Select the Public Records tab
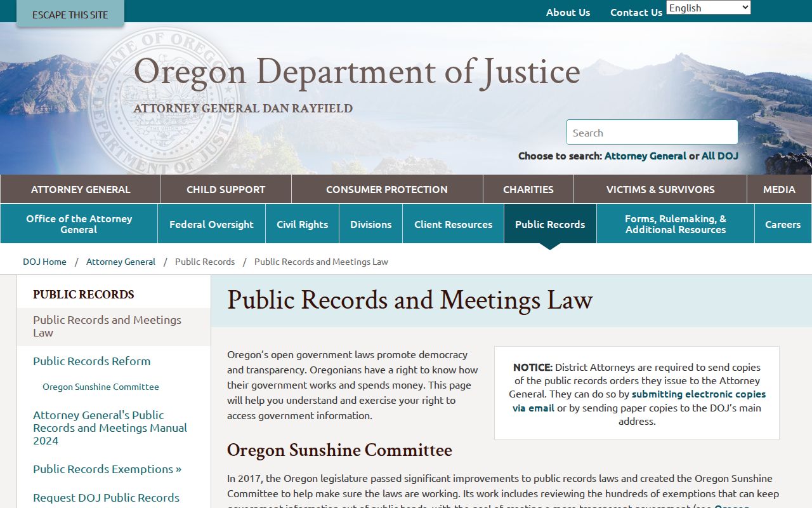This screenshot has width=812, height=508. (550, 224)
